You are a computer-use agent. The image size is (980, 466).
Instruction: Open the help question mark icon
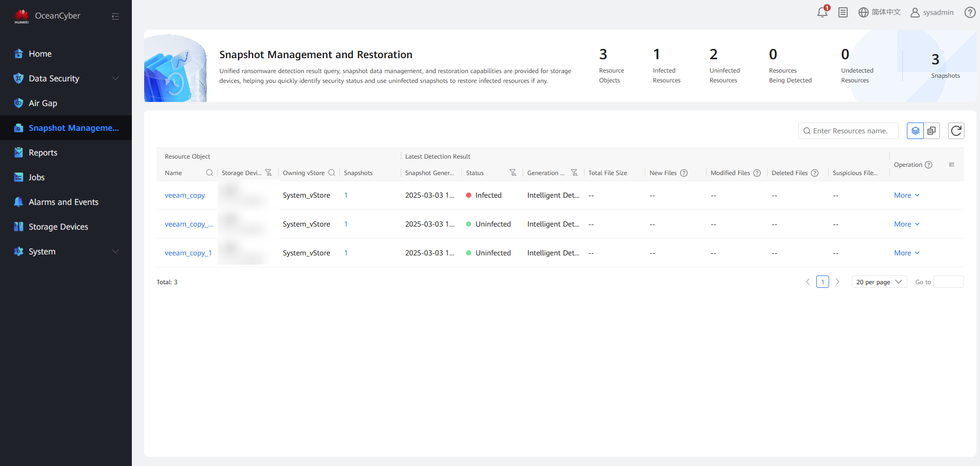coord(970,12)
